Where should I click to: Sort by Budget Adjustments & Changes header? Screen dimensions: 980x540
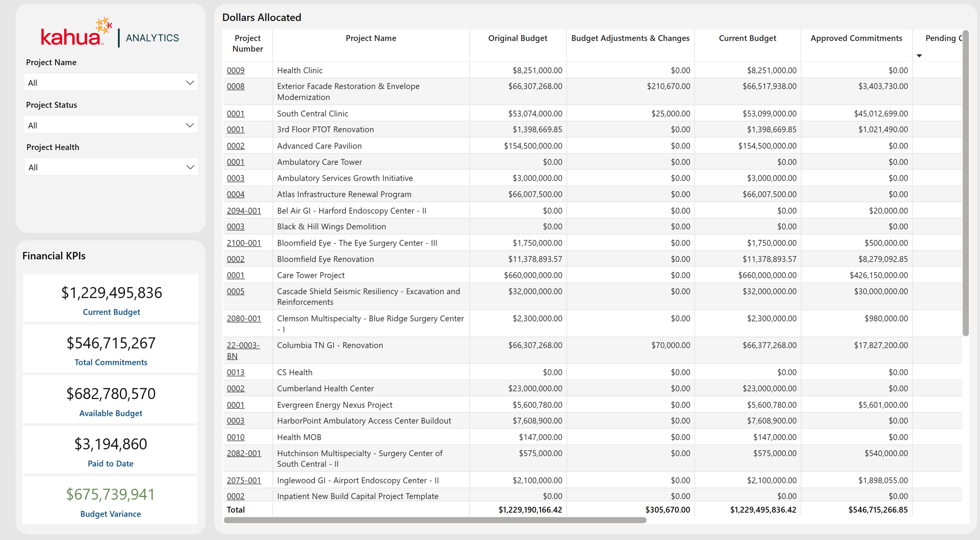[630, 38]
